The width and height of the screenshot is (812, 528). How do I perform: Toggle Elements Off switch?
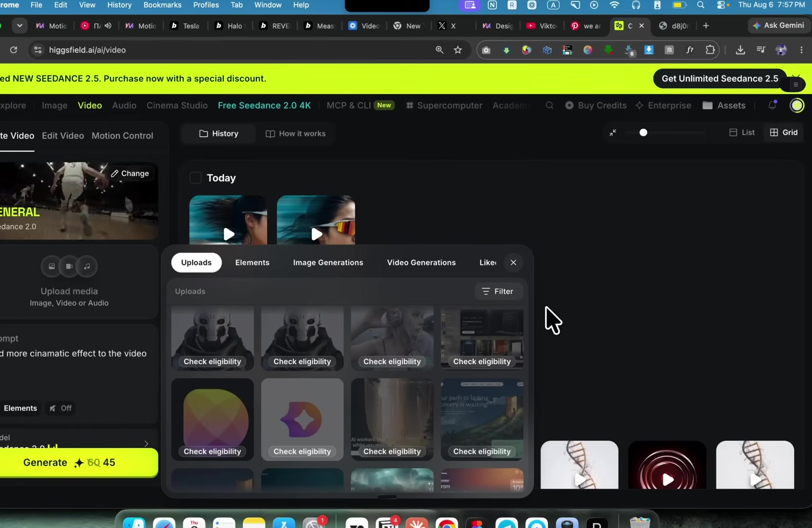[x=61, y=408]
